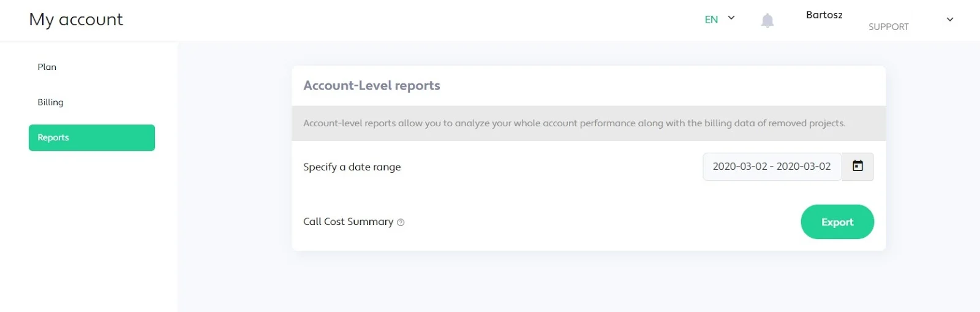Screen dimensions: 980x312
Task: Go to the Billing sidebar item
Action: click(x=50, y=102)
